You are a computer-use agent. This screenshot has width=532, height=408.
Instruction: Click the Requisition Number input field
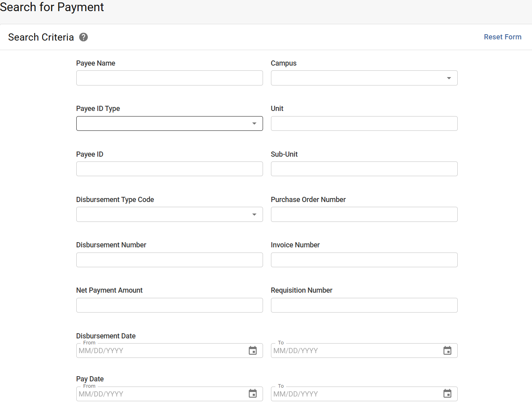(x=364, y=305)
